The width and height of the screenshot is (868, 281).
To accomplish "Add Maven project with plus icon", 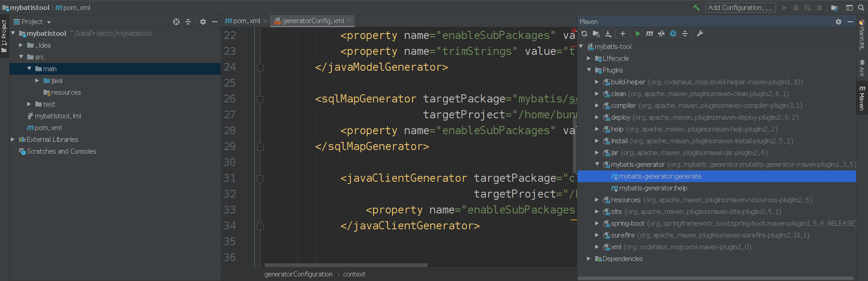I will click(x=623, y=34).
